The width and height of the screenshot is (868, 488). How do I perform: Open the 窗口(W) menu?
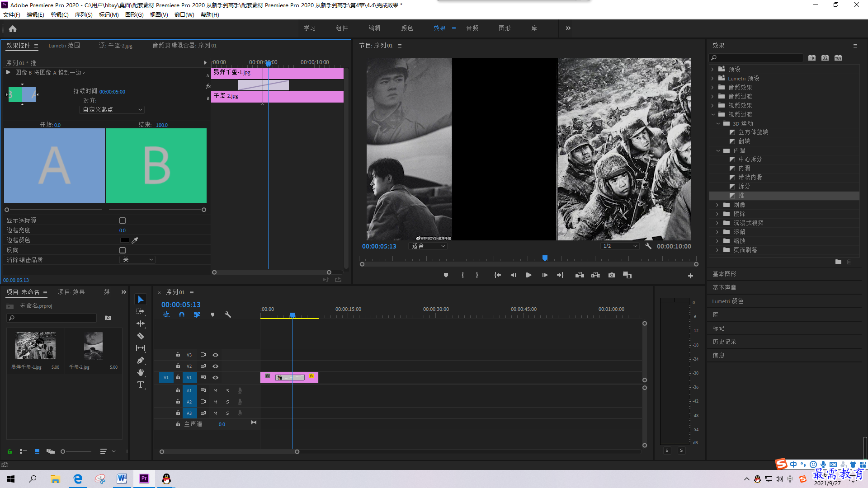pyautogui.click(x=184, y=15)
